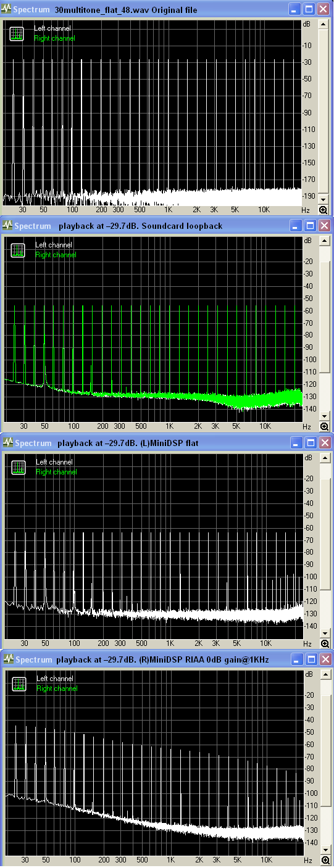Click 'dB' axis label in Original file window
The height and width of the screenshot is (868, 334).
[307, 24]
